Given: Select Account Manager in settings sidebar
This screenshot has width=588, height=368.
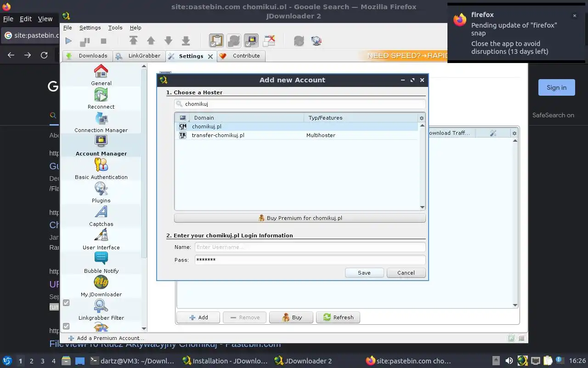Looking at the screenshot, I should point(101,145).
